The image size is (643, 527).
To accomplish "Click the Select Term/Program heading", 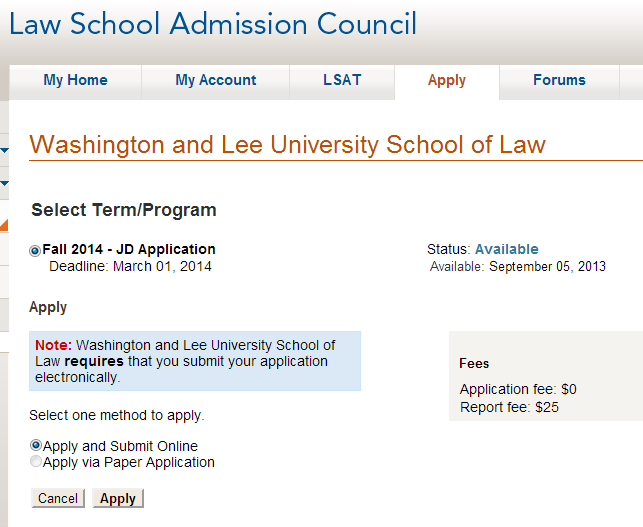I will pos(124,210).
